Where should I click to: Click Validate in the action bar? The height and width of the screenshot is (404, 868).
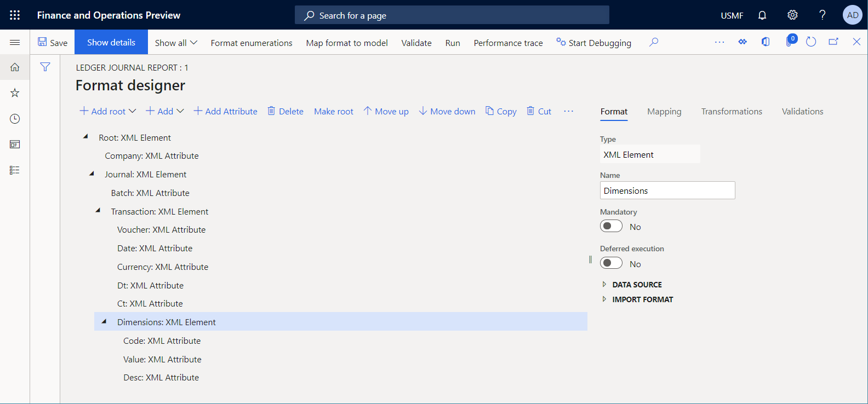pos(416,43)
